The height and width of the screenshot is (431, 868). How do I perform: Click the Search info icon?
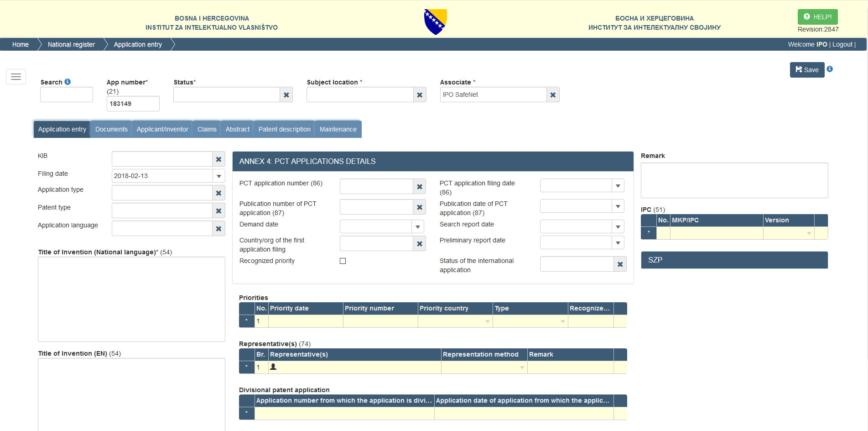click(68, 82)
